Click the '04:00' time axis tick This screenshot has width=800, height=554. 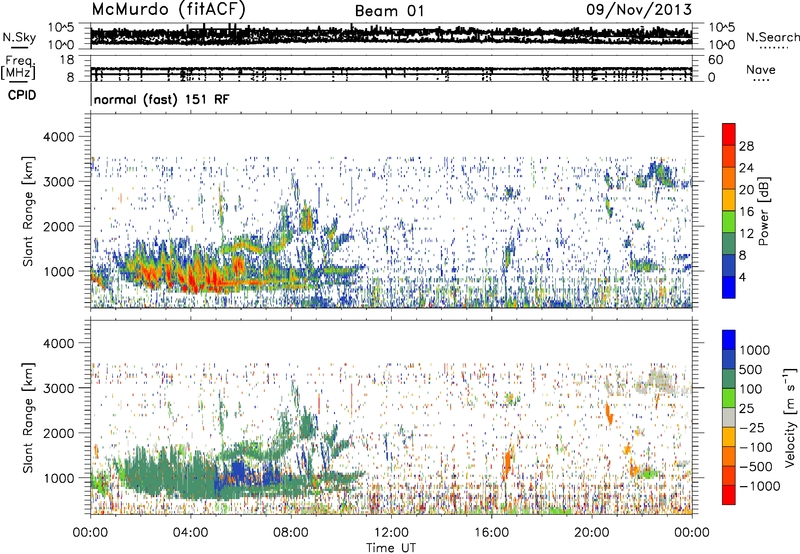coord(190,533)
